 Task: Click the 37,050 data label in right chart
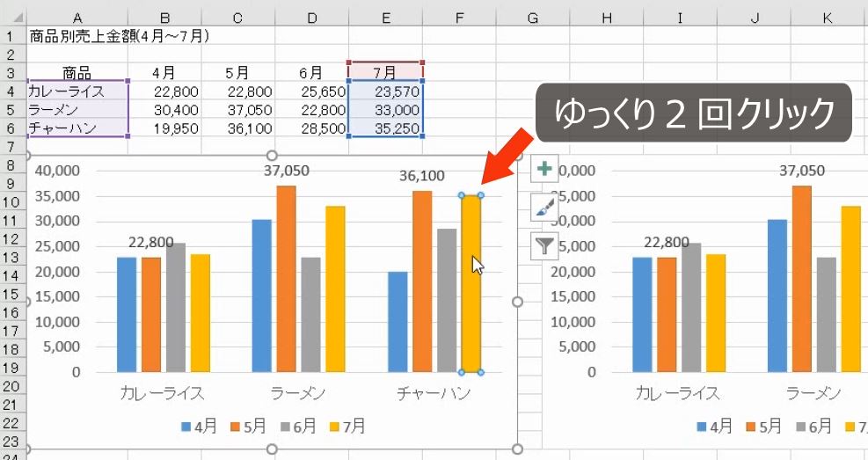801,171
